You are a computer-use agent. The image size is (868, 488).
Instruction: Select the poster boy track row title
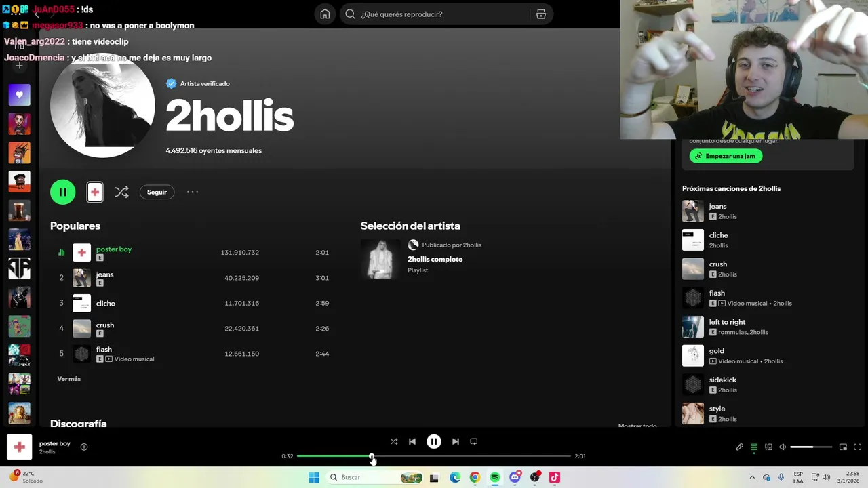click(114, 249)
